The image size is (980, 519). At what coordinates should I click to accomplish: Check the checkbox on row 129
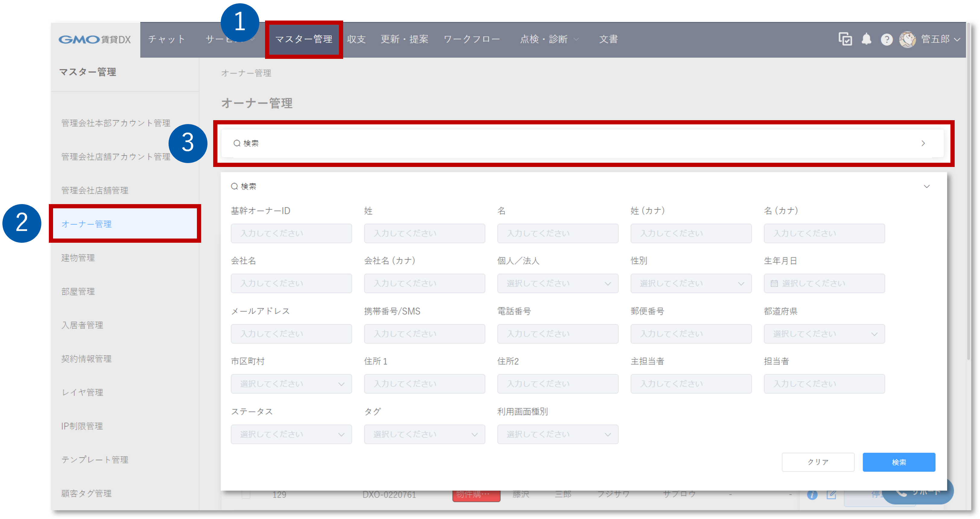tap(246, 495)
